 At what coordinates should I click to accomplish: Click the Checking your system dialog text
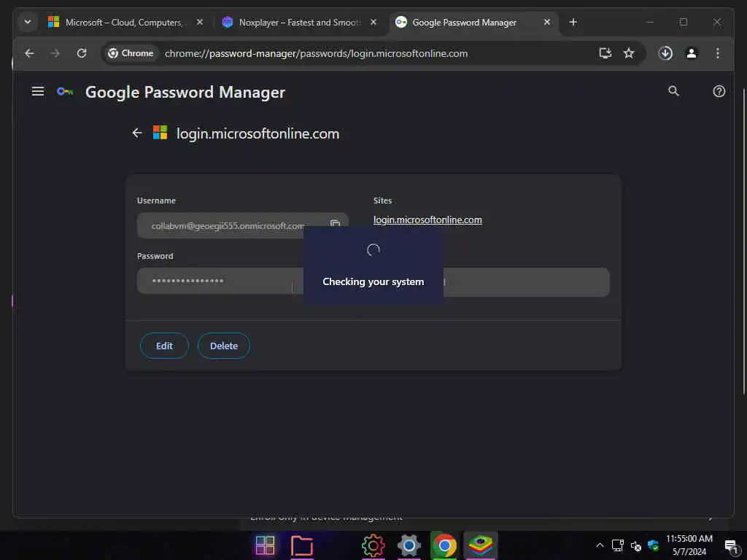point(373,282)
